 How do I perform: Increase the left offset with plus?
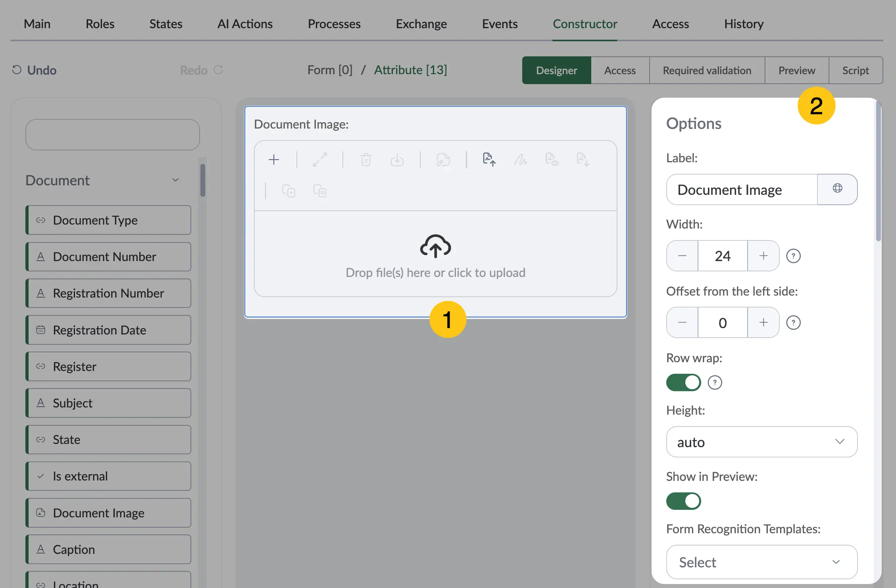click(763, 323)
